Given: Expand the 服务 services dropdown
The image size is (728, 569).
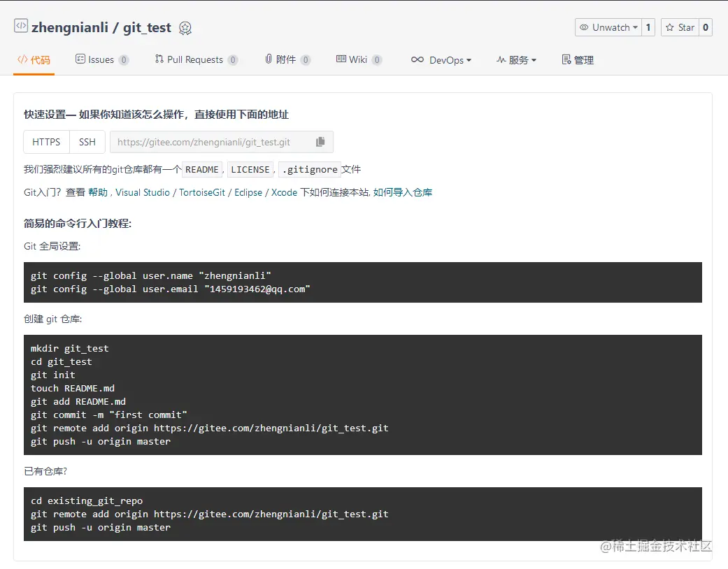Looking at the screenshot, I should (x=516, y=60).
